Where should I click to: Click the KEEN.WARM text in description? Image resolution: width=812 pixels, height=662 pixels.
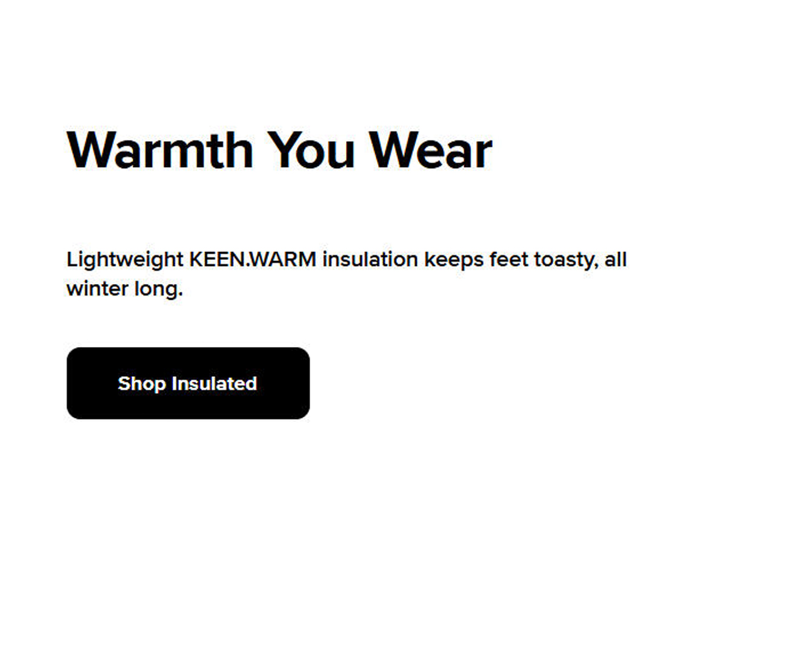253,259
